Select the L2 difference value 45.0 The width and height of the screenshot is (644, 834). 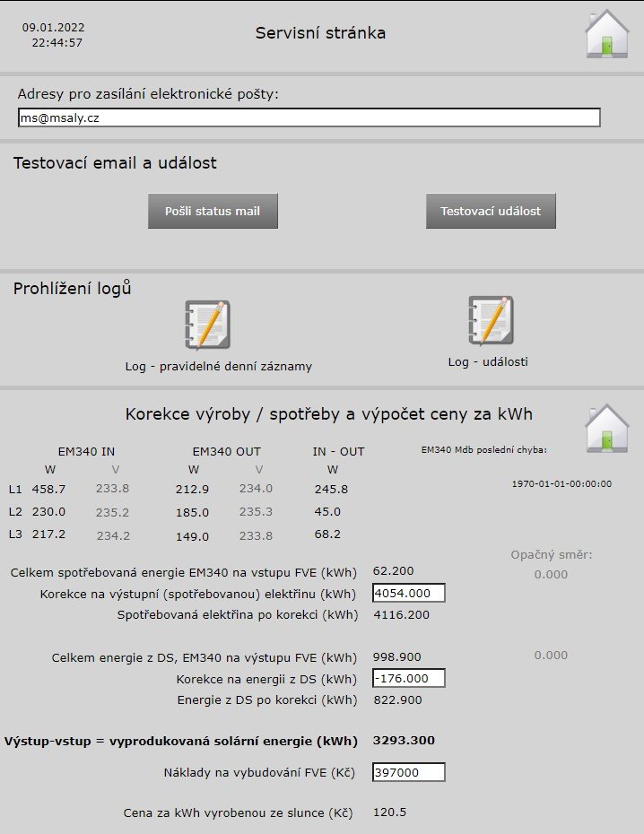pos(327,512)
